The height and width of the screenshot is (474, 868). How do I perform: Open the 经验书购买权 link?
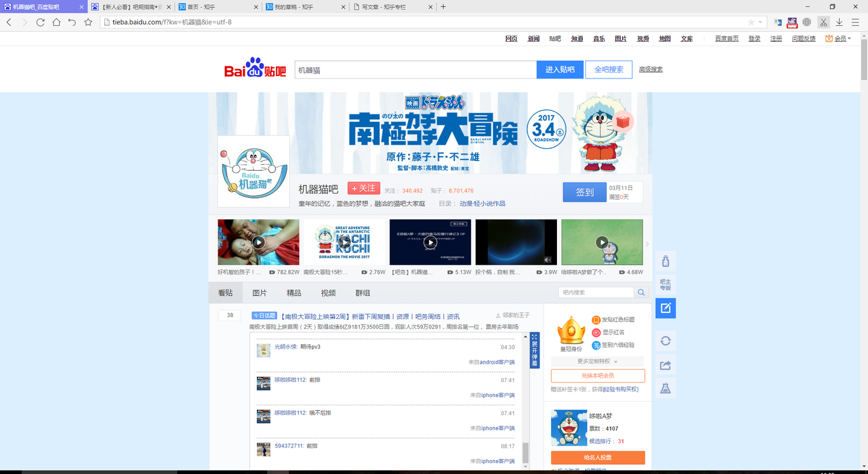(621, 390)
